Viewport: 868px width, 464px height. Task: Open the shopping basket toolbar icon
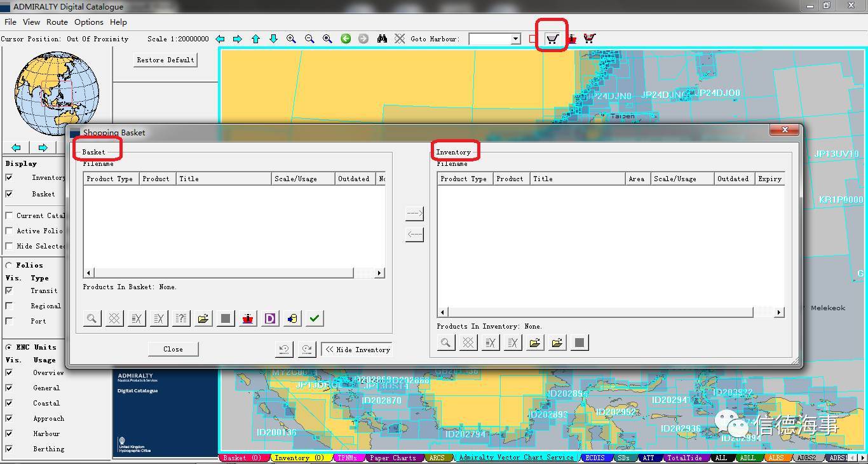[552, 39]
